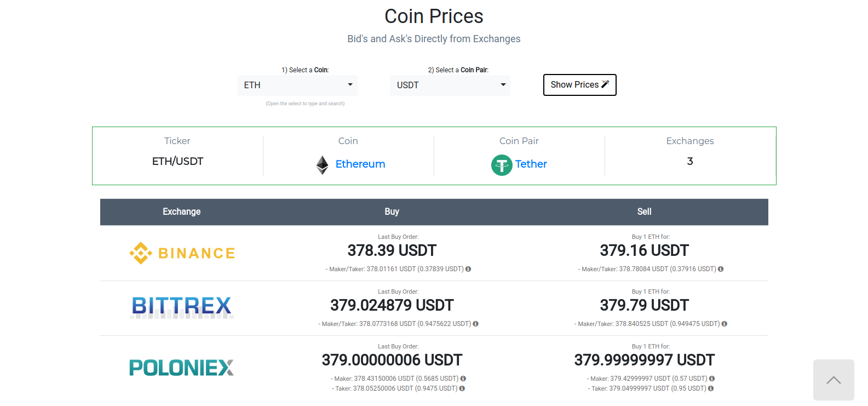Open the Tether coin pair link

click(531, 164)
